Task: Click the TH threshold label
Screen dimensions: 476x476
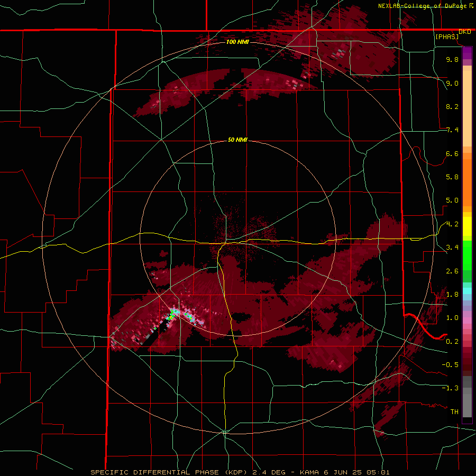Action: pos(454,412)
